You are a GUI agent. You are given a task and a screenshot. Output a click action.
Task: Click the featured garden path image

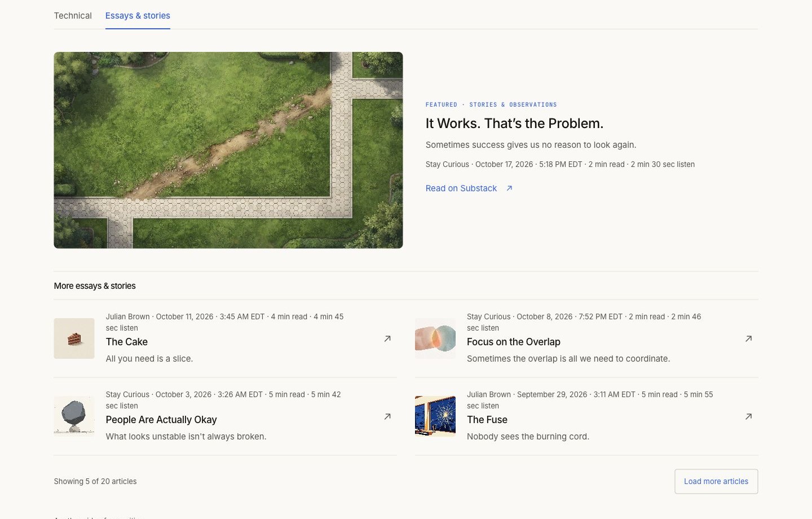[228, 150]
